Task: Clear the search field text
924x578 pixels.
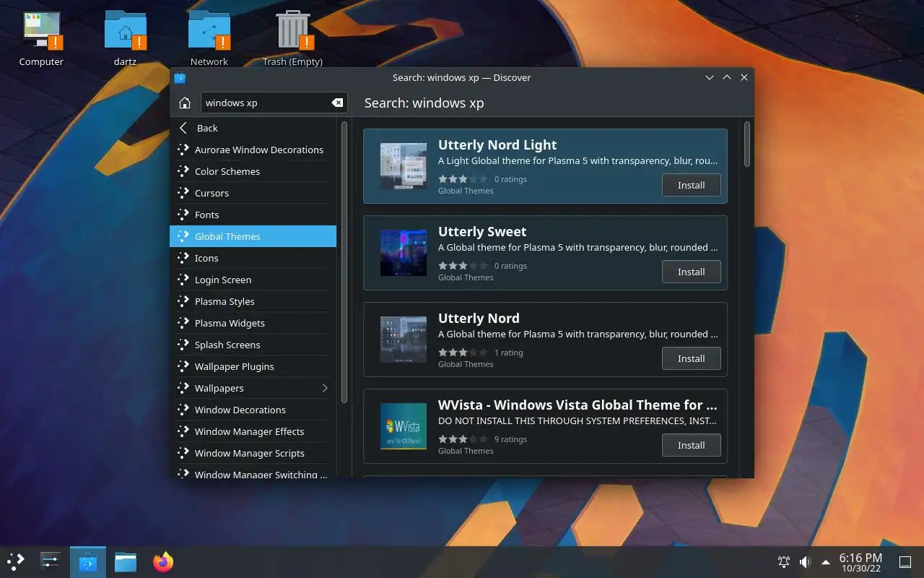Action: pyautogui.click(x=337, y=103)
